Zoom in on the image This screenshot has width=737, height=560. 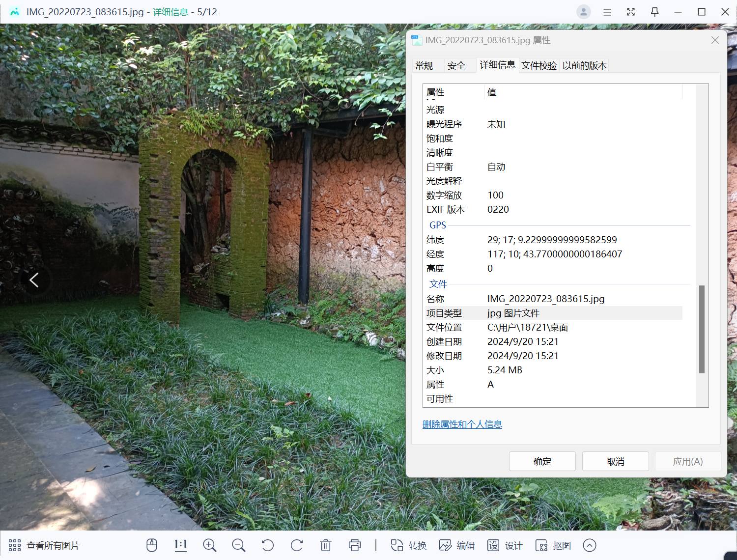210,545
